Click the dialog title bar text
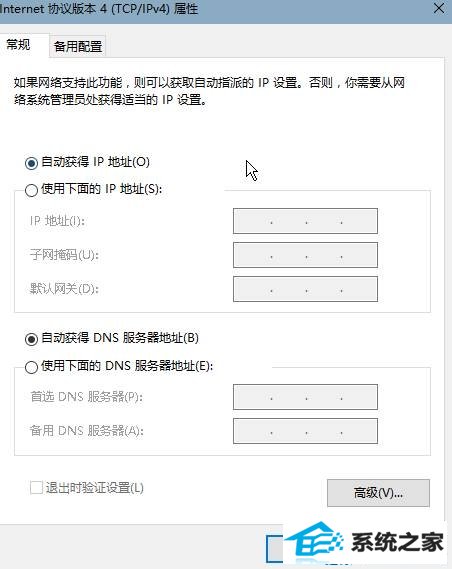This screenshot has width=452, height=569. coord(99,9)
